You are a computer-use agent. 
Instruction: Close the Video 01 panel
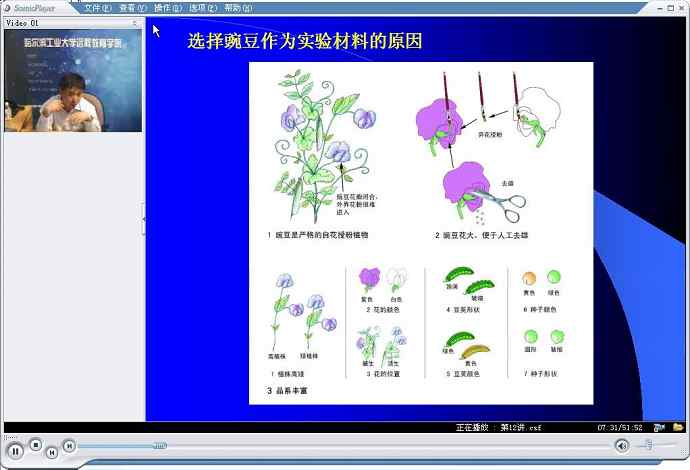point(134,23)
